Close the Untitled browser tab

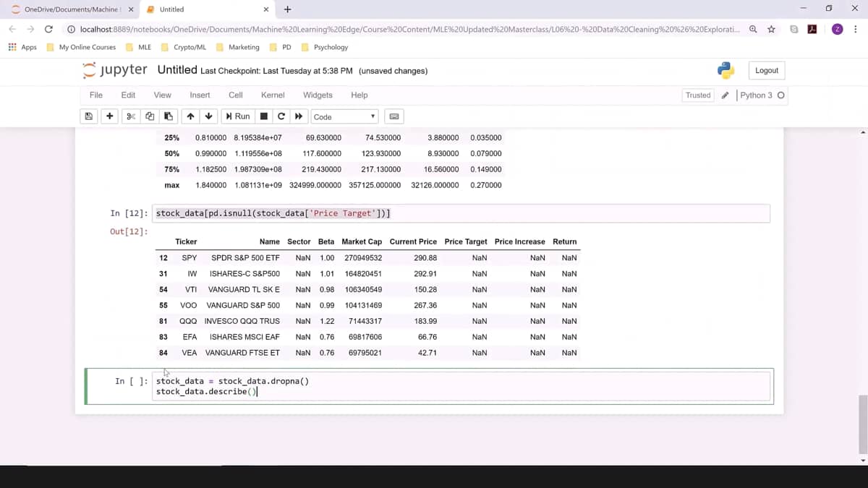pos(266,9)
